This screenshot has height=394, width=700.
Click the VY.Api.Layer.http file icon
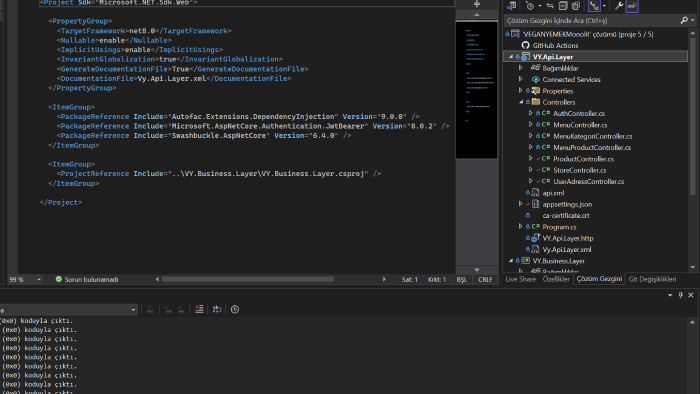(x=535, y=238)
